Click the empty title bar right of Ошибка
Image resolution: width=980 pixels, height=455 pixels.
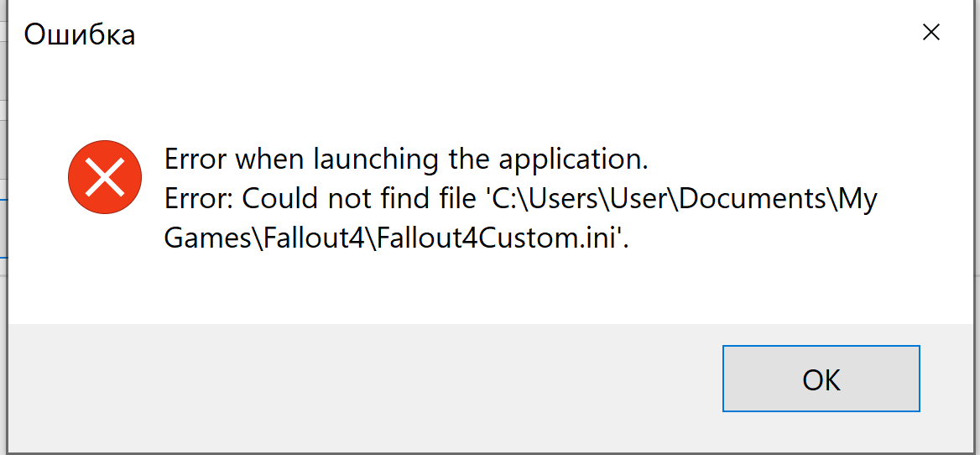click(503, 35)
